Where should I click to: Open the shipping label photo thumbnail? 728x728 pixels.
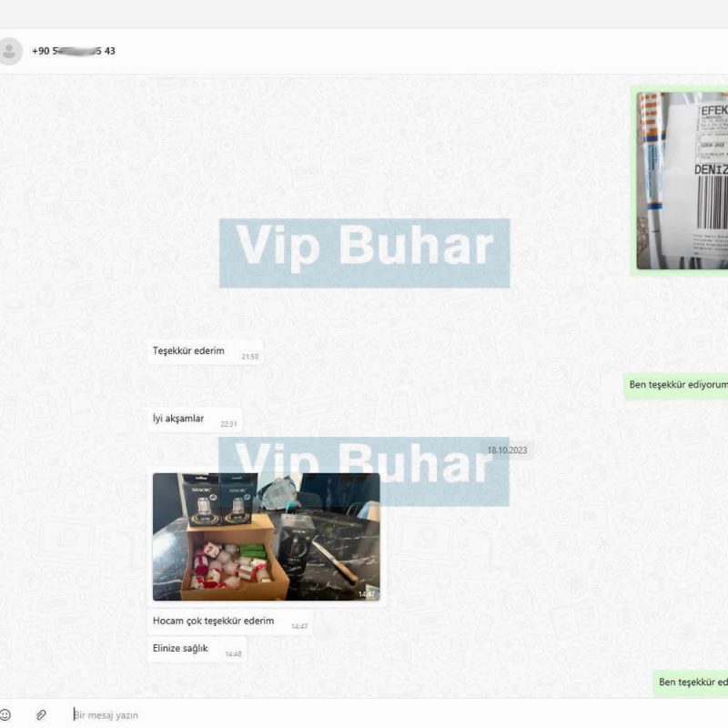point(682,180)
